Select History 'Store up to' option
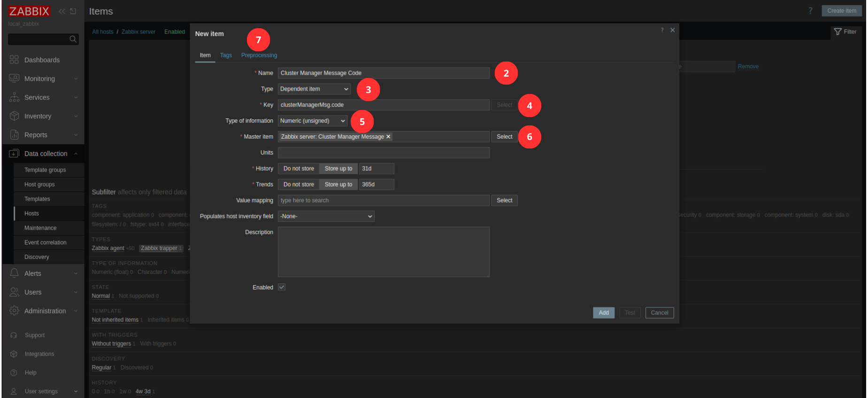The image size is (868, 398). point(338,169)
